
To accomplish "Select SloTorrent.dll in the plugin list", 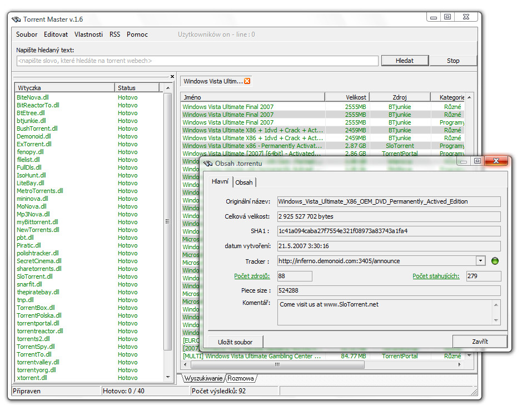I will pos(34,276).
